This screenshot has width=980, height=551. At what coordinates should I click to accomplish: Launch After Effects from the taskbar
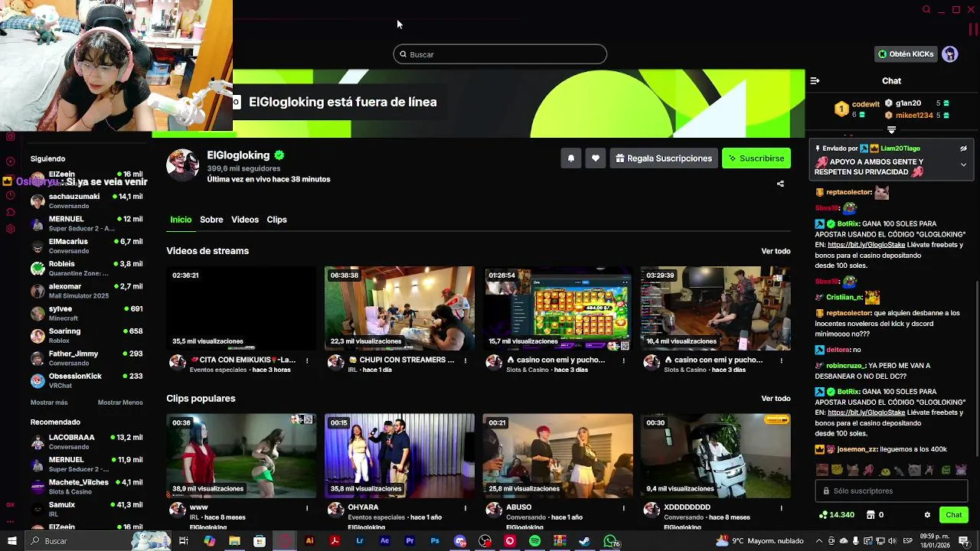click(x=384, y=541)
